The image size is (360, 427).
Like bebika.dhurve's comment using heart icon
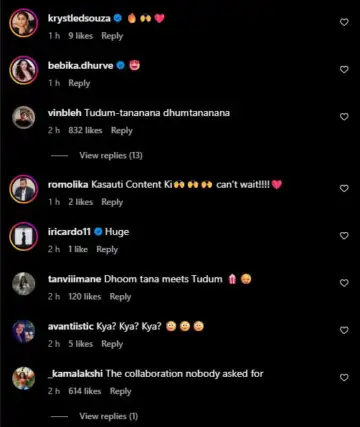point(344,70)
